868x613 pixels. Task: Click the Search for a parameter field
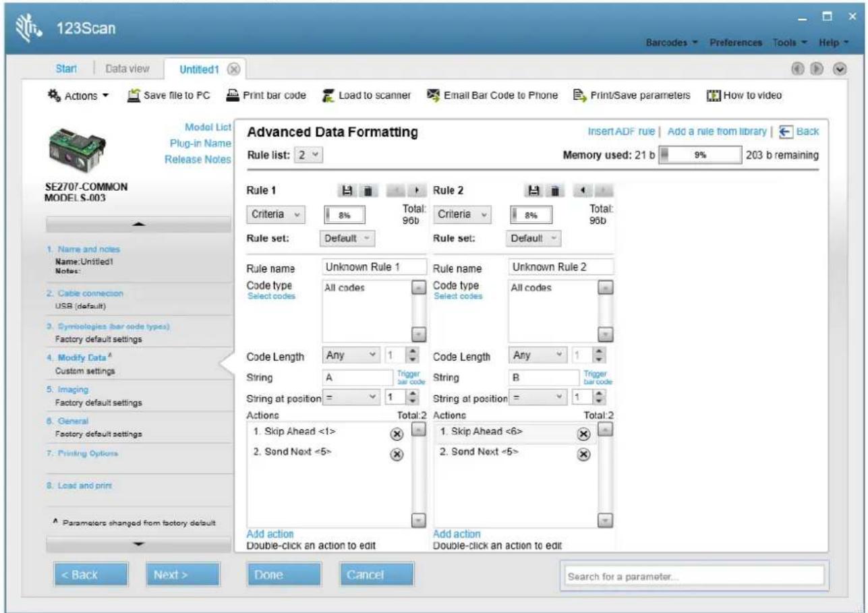pos(695,577)
